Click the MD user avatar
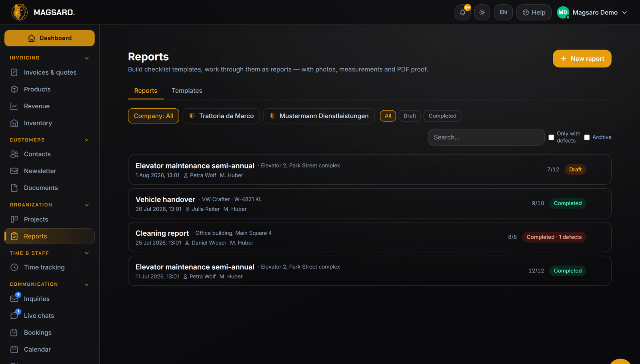 tap(563, 12)
